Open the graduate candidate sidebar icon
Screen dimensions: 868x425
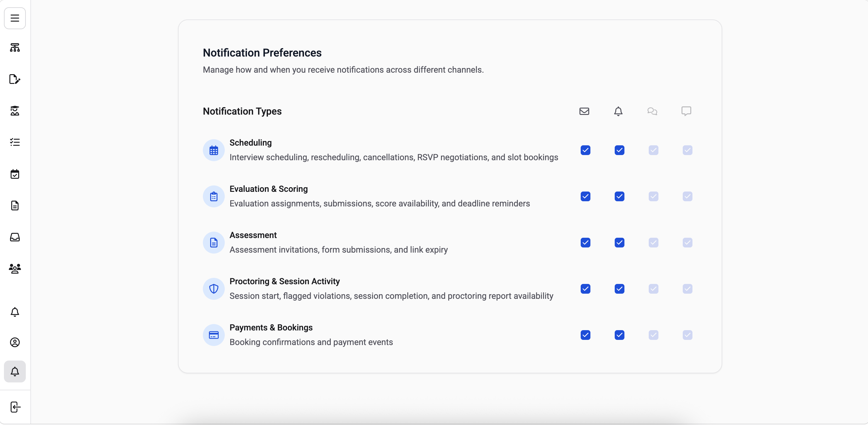click(15, 111)
